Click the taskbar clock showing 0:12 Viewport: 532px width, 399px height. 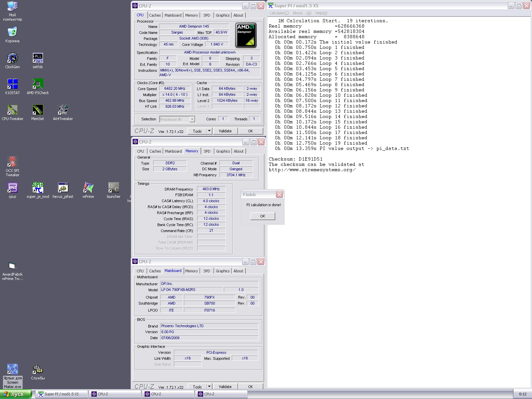[523, 394]
